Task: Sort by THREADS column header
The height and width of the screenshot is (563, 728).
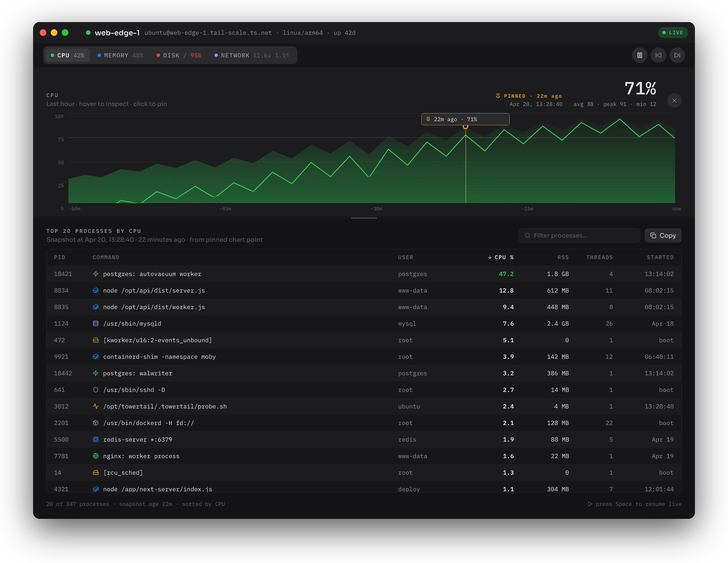Action: (599, 257)
